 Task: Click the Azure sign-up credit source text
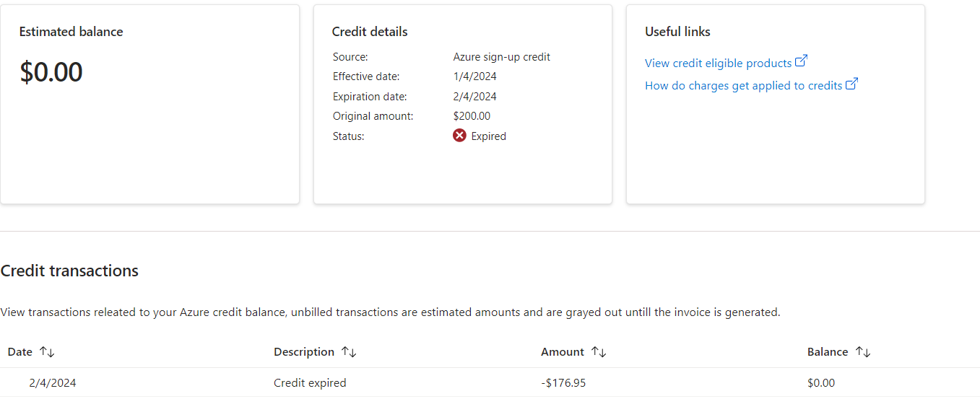click(x=502, y=57)
